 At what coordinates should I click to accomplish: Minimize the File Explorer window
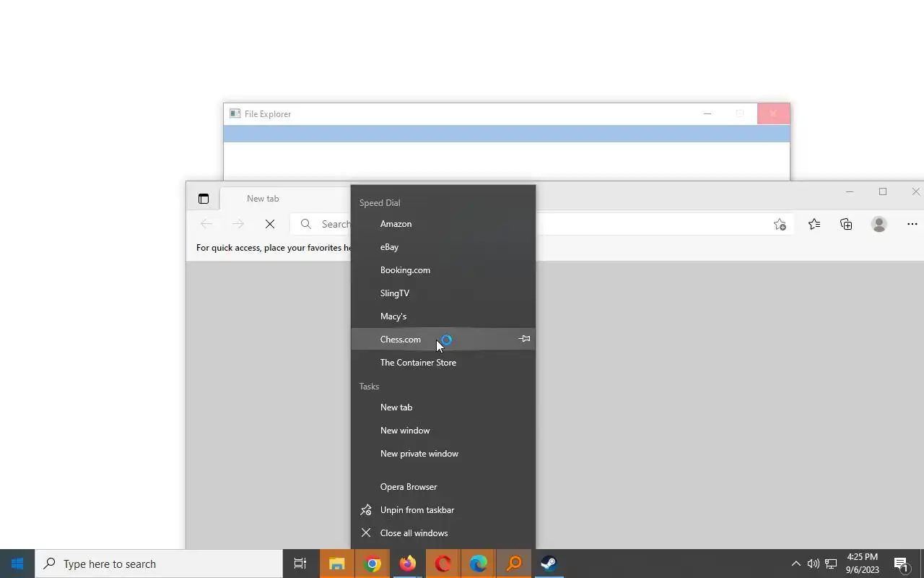[x=707, y=113]
